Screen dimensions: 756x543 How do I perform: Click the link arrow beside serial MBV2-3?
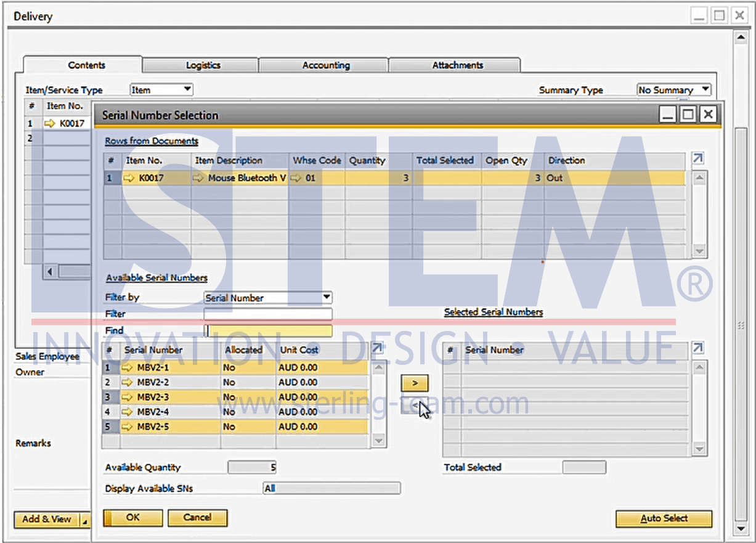128,397
